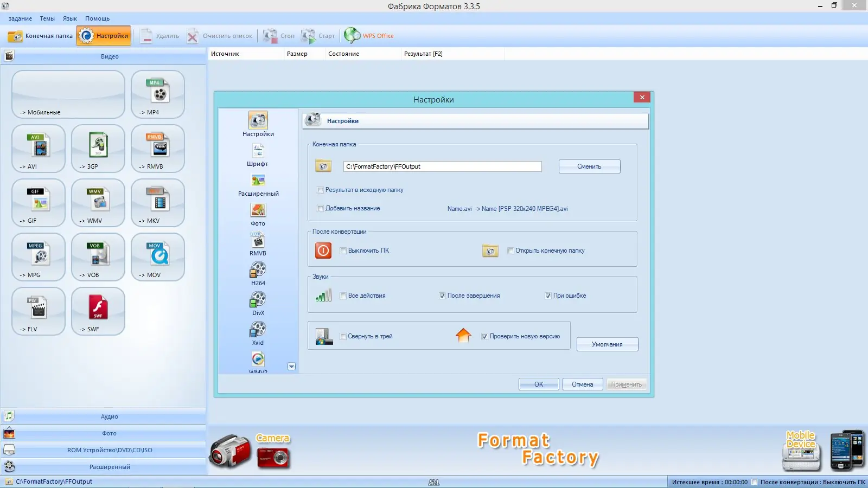The height and width of the screenshot is (488, 868).
Task: Click the output folder path field
Action: tap(442, 166)
